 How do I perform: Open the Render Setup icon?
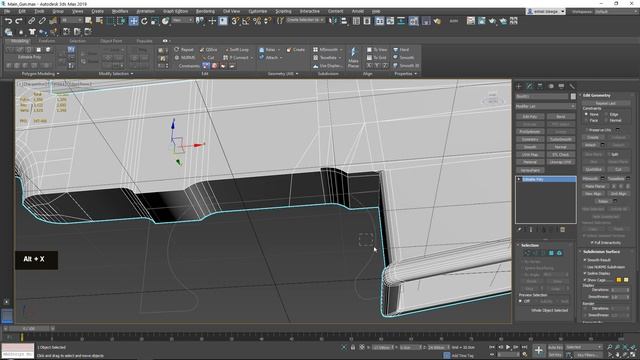tap(471, 21)
